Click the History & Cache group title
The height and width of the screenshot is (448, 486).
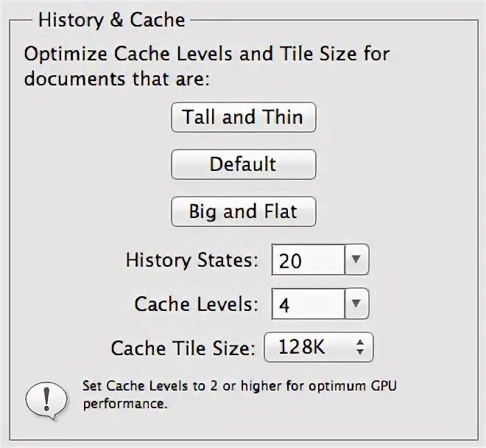coord(112,21)
